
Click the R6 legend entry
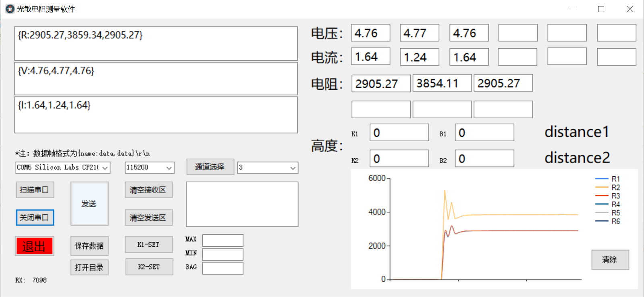coord(608,221)
